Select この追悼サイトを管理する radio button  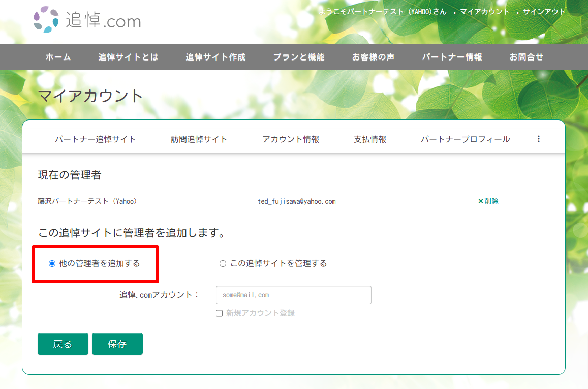(x=223, y=263)
